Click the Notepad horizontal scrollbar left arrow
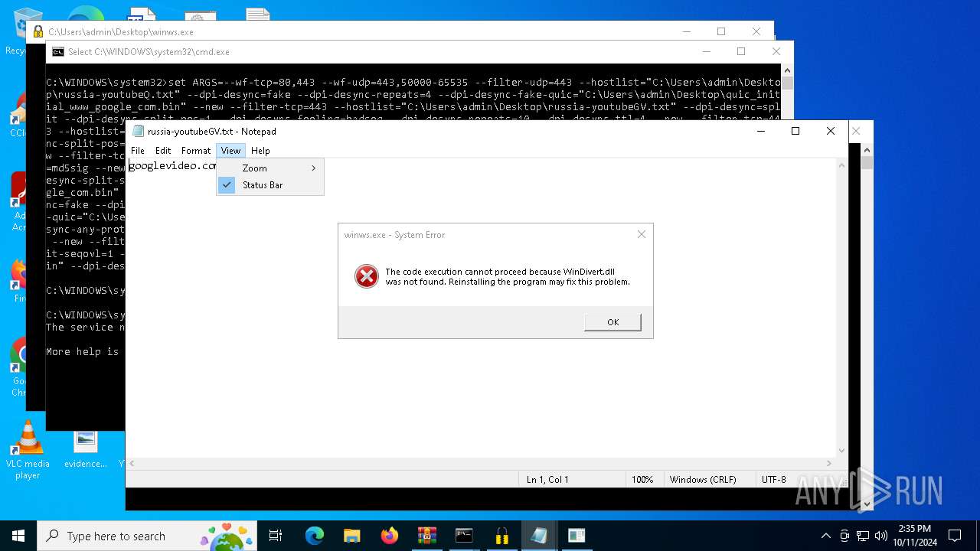 point(132,463)
